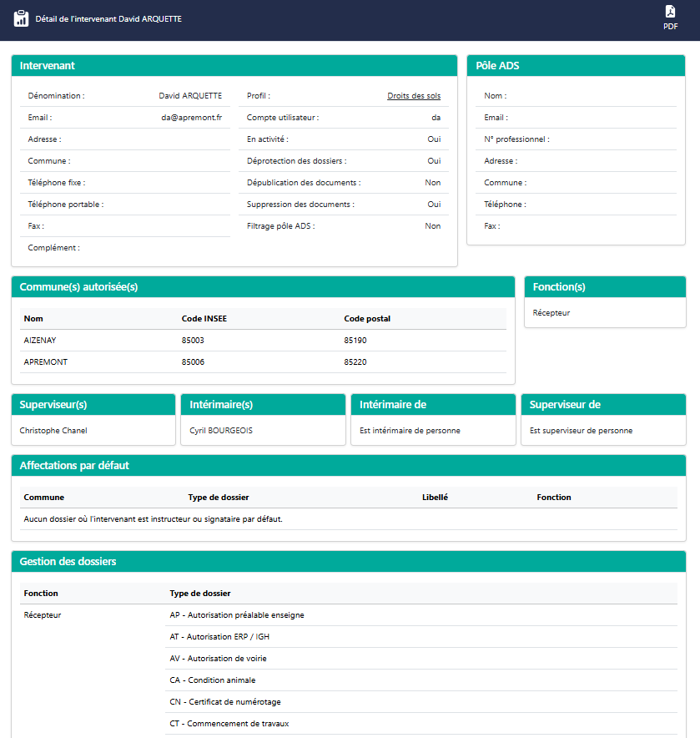Click the 'Intervenant' panel header
This screenshot has width=700, height=738.
pos(48,66)
